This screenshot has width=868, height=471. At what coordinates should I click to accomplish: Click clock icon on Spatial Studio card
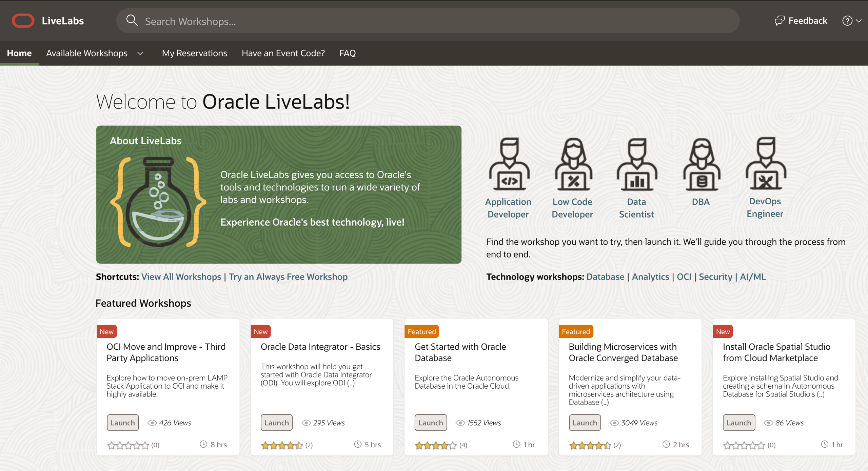[x=824, y=444]
